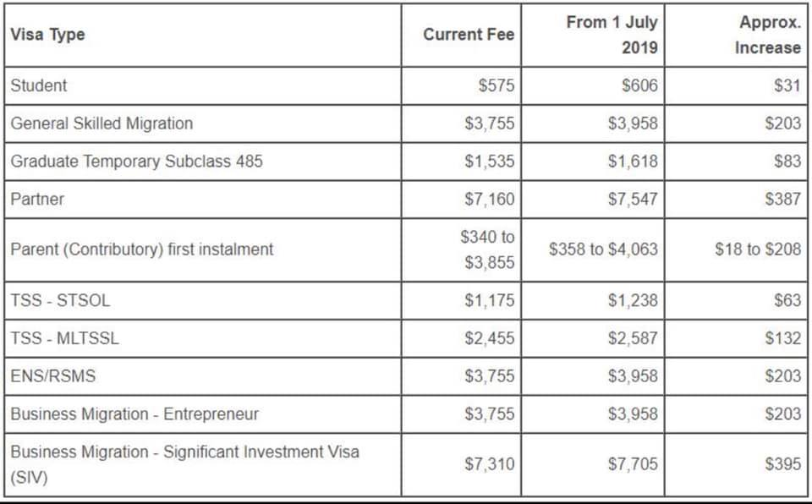
Task: Click the Visa Type column header
Action: pyautogui.click(x=48, y=35)
